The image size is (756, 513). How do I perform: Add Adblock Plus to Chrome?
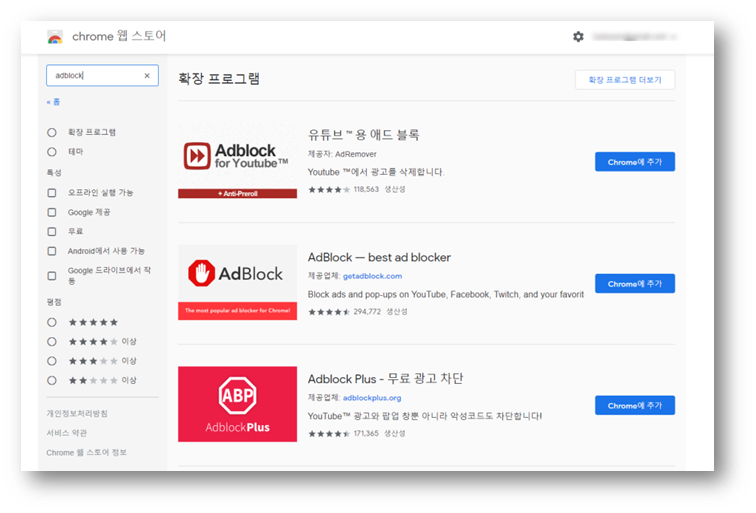coord(634,405)
